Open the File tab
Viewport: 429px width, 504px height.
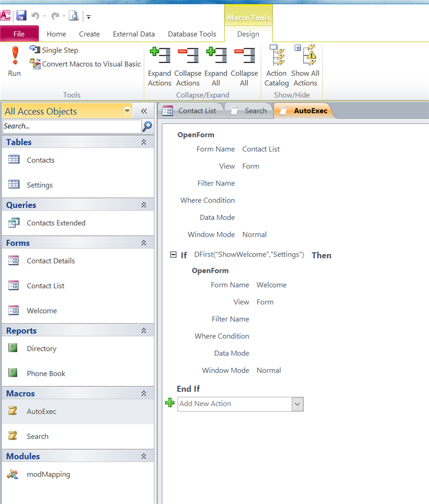click(x=19, y=34)
